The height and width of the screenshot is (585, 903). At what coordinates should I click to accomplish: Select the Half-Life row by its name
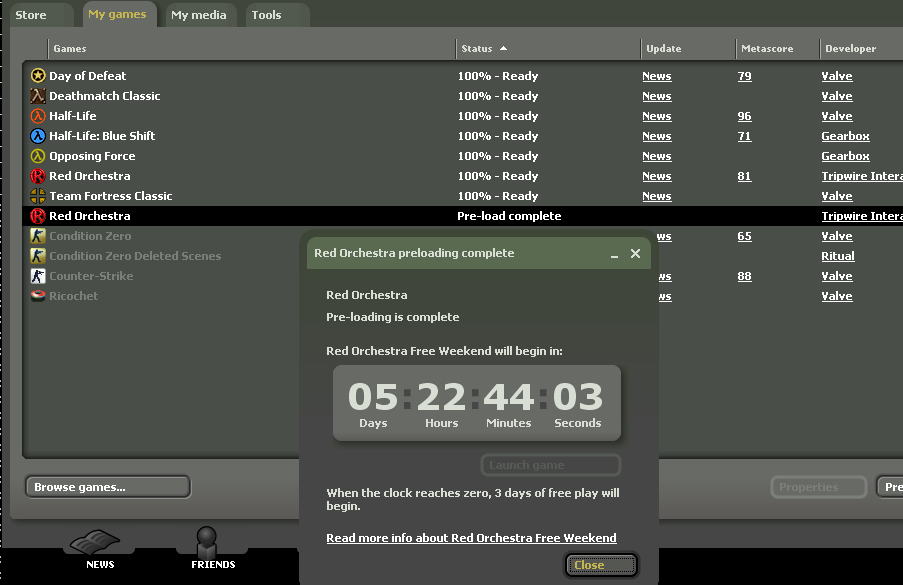[x=73, y=116]
